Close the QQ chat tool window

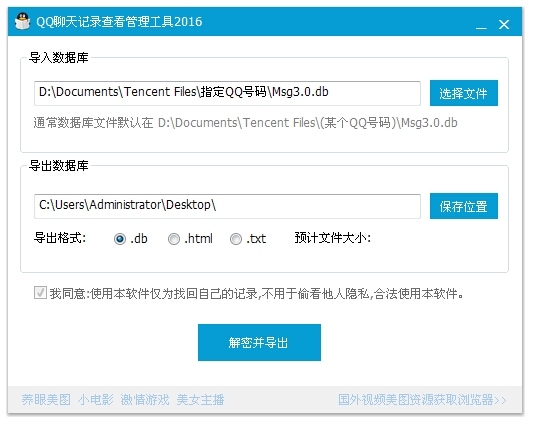coord(504,25)
